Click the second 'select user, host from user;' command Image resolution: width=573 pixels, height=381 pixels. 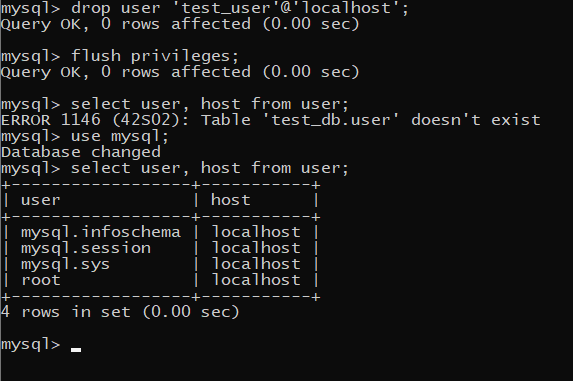pyautogui.click(x=210, y=168)
